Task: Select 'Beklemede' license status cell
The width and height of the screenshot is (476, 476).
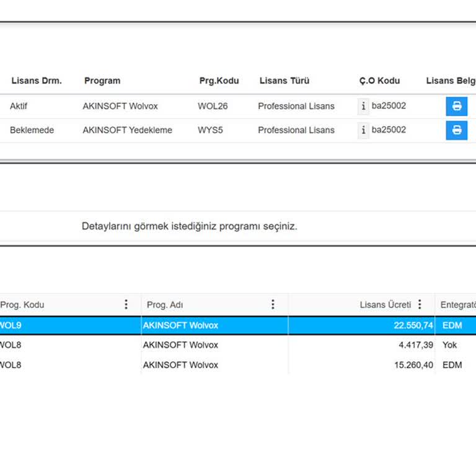Action: click(x=32, y=130)
